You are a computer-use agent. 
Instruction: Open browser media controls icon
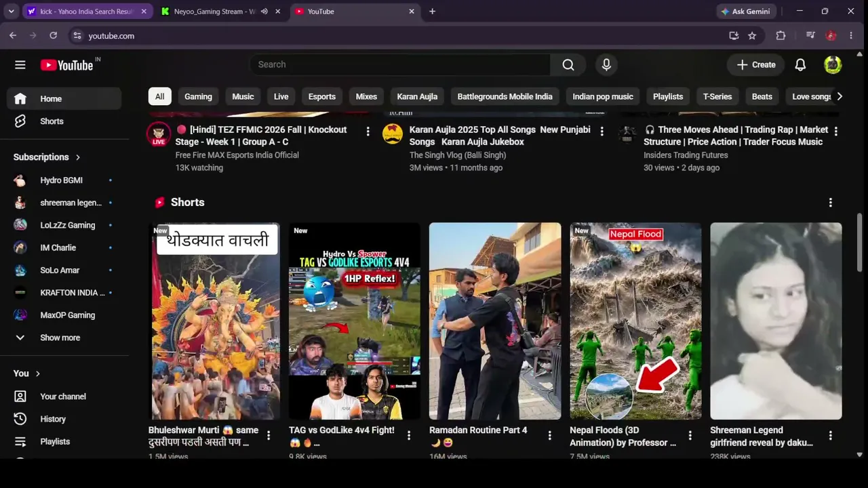(810, 35)
